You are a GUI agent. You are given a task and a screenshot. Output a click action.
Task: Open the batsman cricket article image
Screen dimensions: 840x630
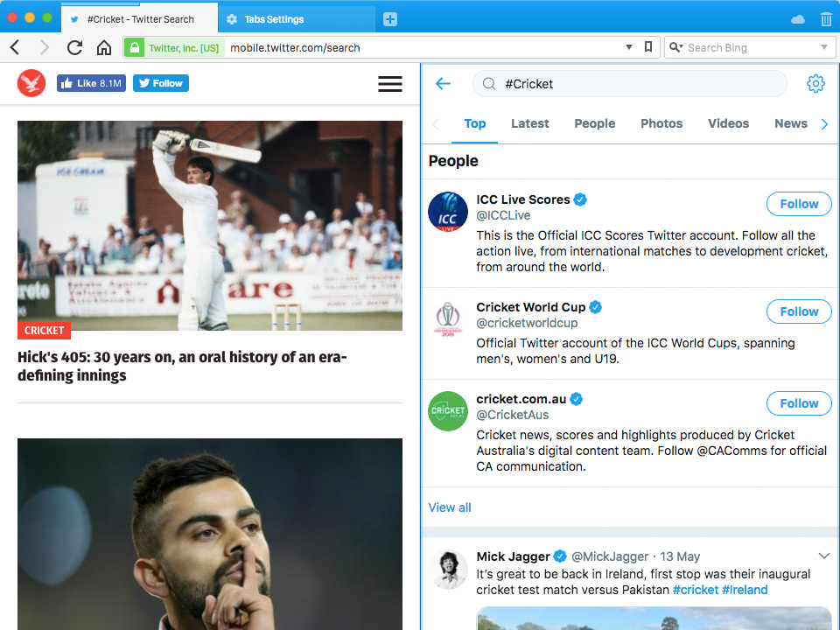point(210,226)
